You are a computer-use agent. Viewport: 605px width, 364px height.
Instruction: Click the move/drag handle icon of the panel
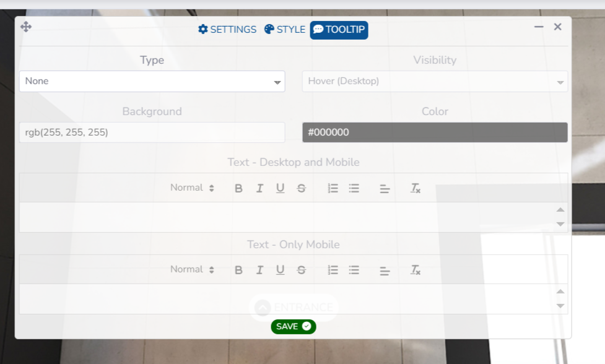26,27
